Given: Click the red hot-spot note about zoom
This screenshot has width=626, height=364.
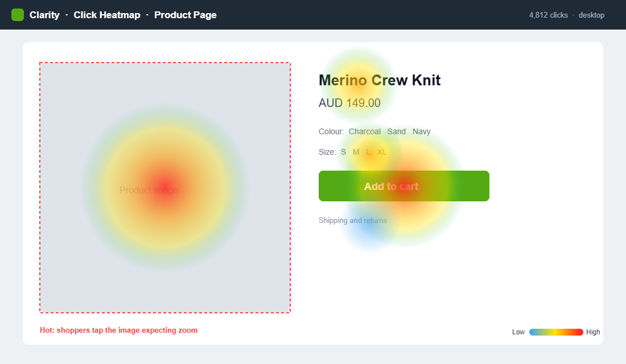Looking at the screenshot, I should [x=118, y=330].
